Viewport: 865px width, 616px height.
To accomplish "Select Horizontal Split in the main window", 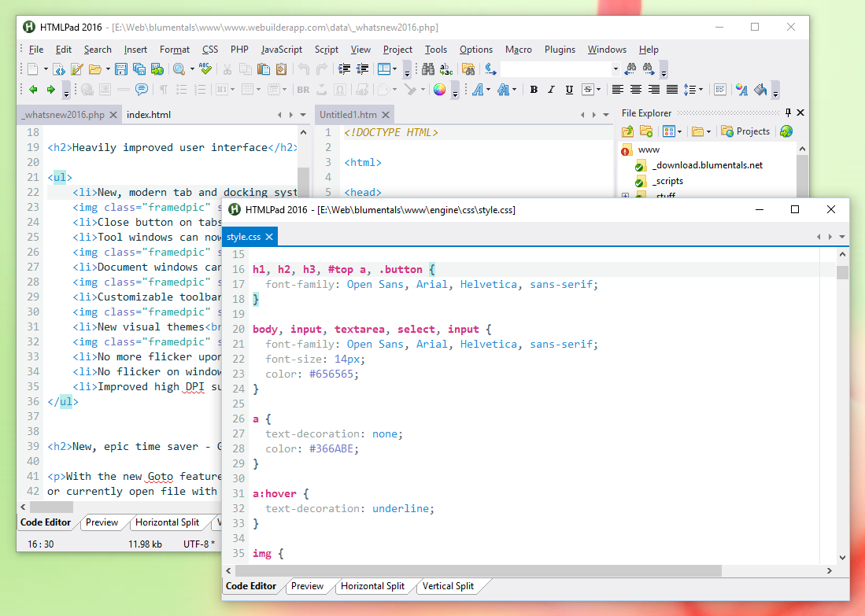I will tap(167, 522).
